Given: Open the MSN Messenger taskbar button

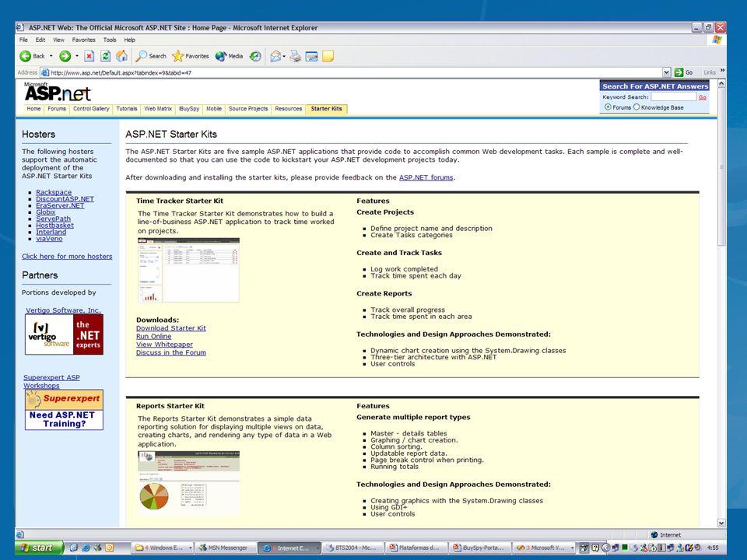Looking at the screenshot, I should click(225, 548).
